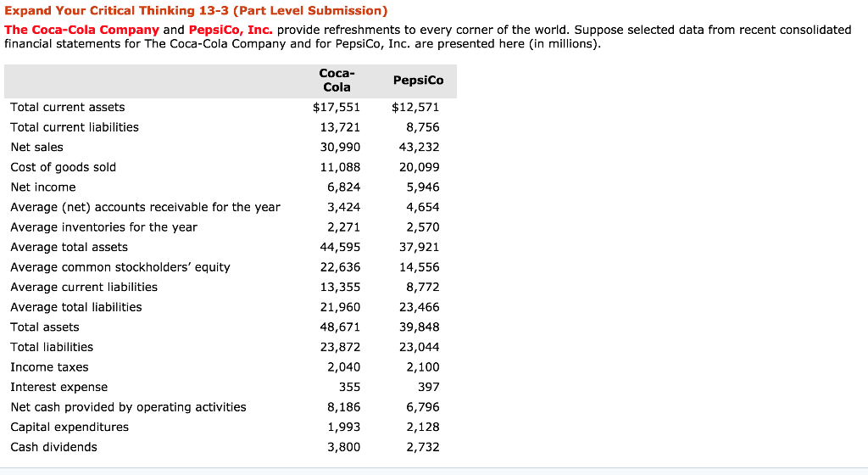868x475 pixels.
Task: Select Coca-Cola average total liabilities 21,960
Action: click(x=340, y=307)
